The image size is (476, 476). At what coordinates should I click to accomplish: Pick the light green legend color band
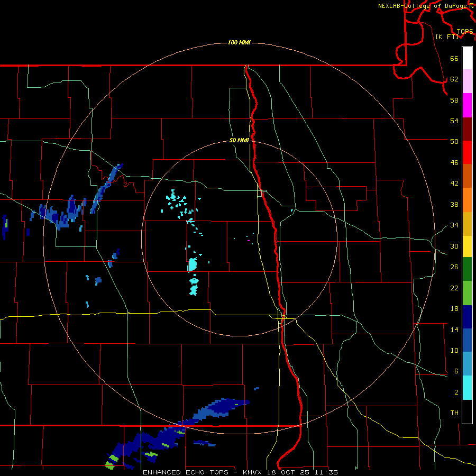coord(467,293)
